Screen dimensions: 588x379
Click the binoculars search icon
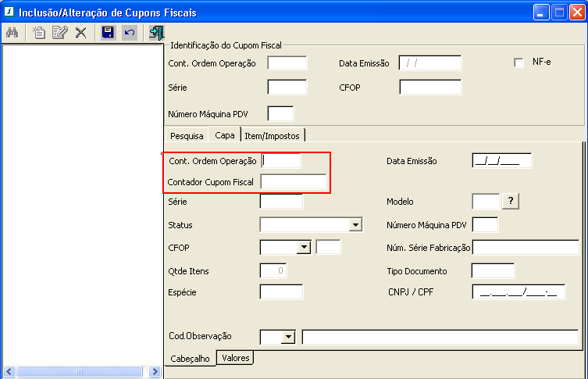[12, 33]
